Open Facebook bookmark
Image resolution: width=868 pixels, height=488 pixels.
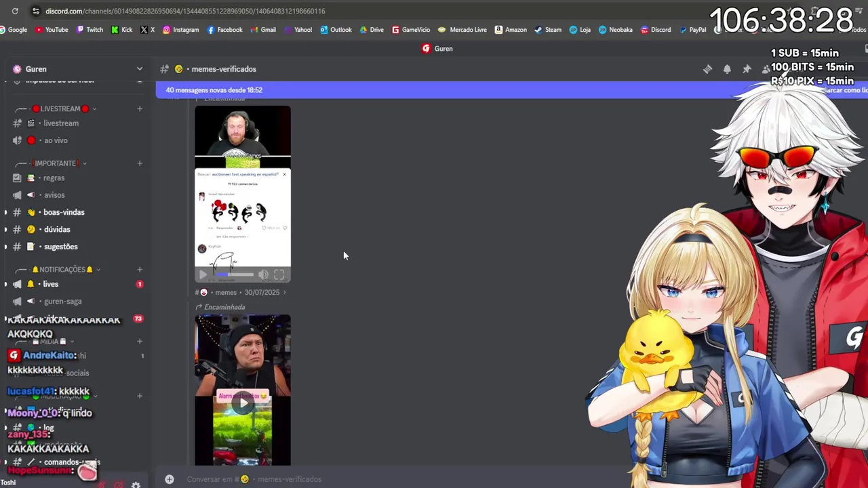[224, 30]
